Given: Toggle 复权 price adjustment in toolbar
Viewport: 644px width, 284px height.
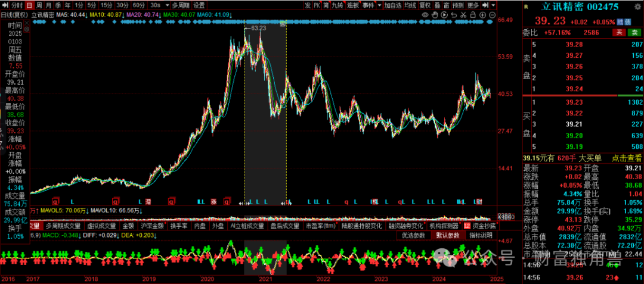Looking at the screenshot, I should 426,5.
